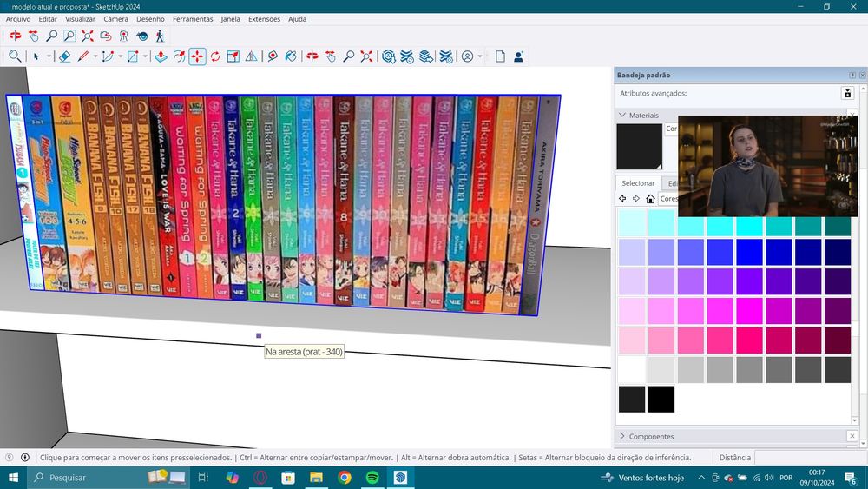Activate the Offset tool
This screenshot has width=868, height=489.
pos(179,56)
